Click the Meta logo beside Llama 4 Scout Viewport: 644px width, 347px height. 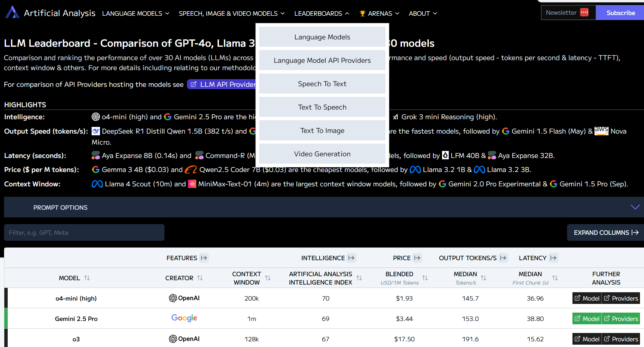[97, 184]
